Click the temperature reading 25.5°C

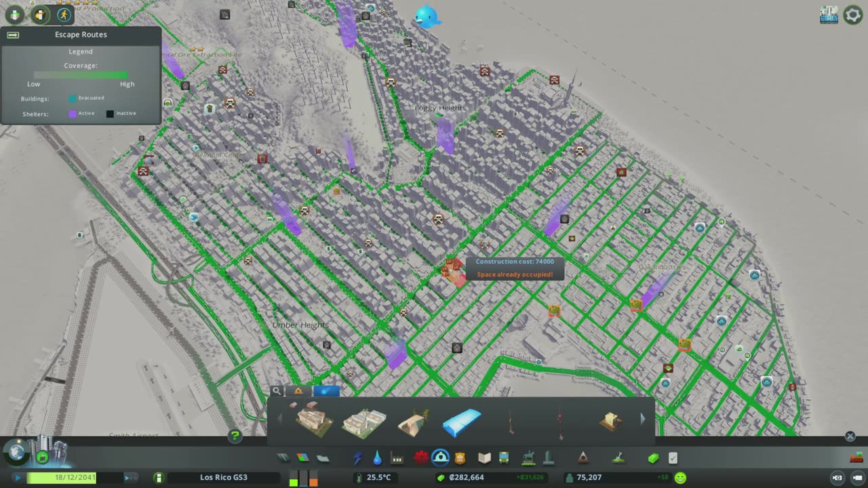tap(379, 478)
